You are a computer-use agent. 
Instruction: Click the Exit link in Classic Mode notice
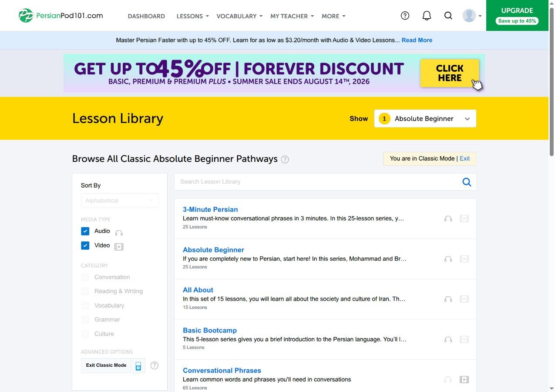464,158
